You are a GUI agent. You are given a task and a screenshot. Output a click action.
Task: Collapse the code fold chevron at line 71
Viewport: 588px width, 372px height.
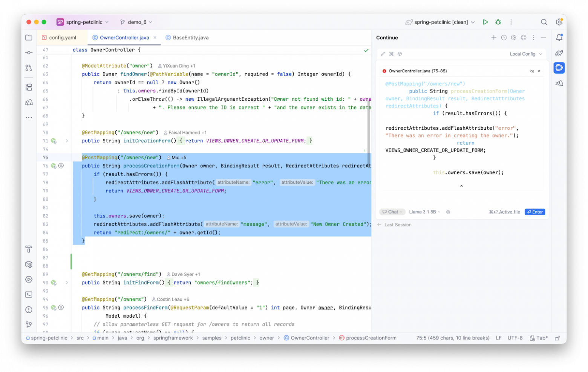67,141
